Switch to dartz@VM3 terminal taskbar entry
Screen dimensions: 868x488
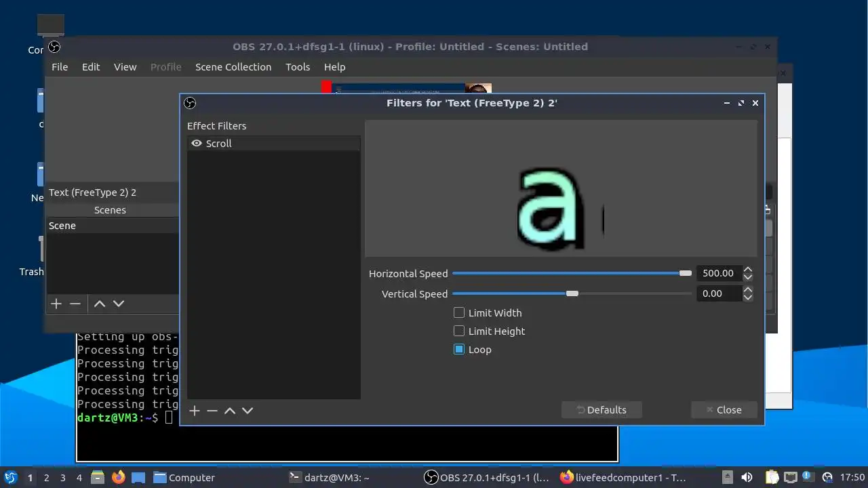pyautogui.click(x=330, y=478)
